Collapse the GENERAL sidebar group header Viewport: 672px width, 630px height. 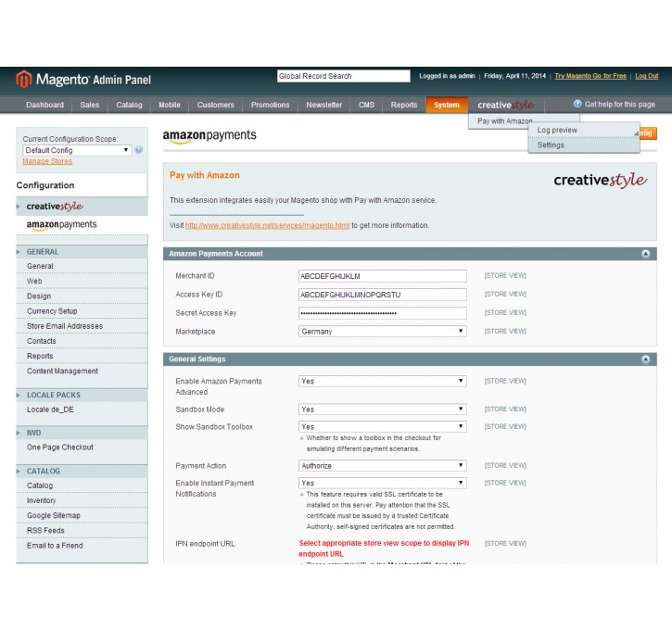point(82,252)
